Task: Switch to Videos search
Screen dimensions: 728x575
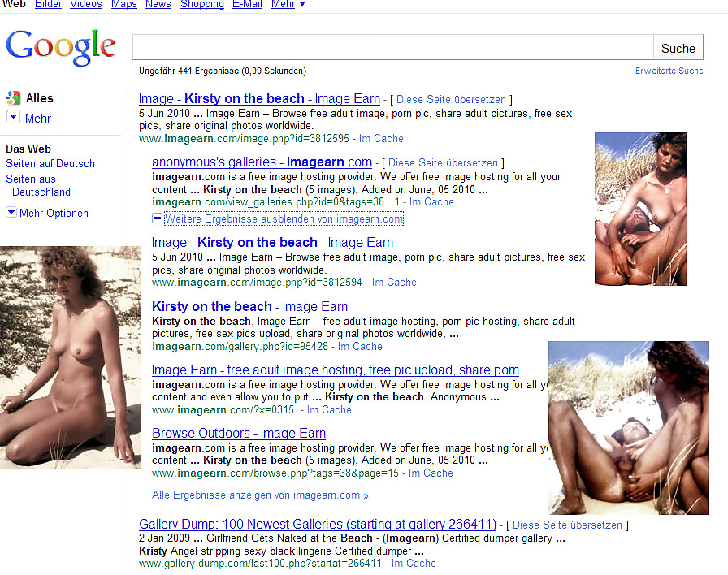Action: point(86,4)
